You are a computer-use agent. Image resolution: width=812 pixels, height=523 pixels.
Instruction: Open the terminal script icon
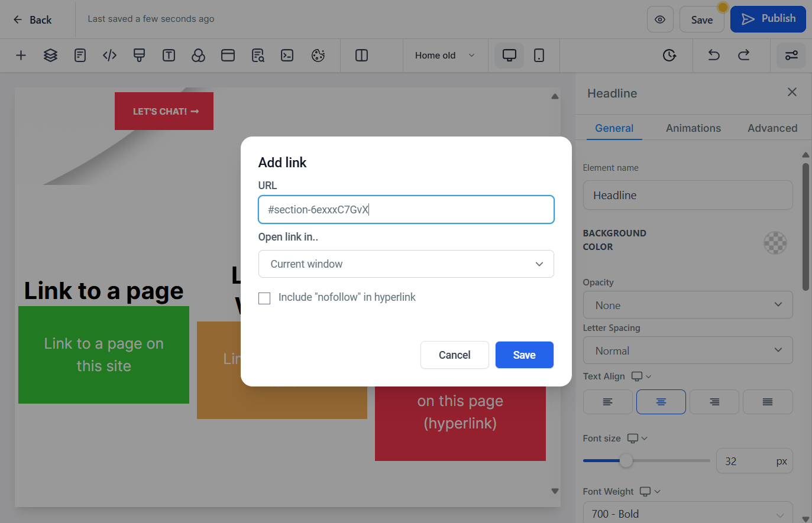tap(287, 56)
